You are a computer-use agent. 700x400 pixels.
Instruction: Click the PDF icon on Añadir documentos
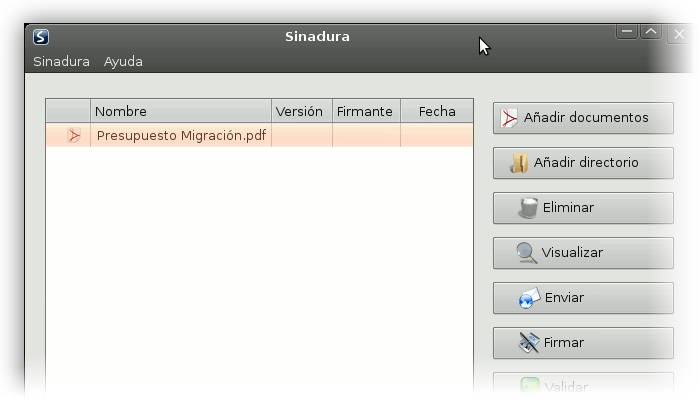(510, 118)
